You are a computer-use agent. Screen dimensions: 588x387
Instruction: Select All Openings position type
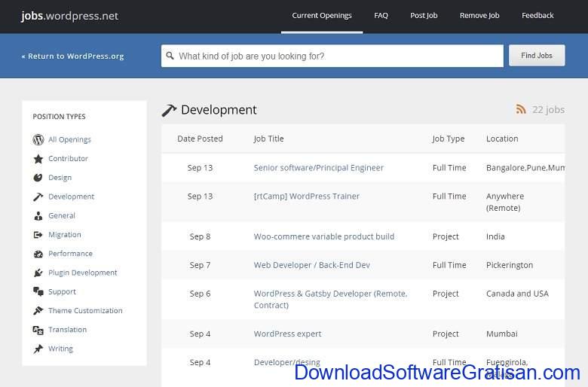pyautogui.click(x=69, y=139)
